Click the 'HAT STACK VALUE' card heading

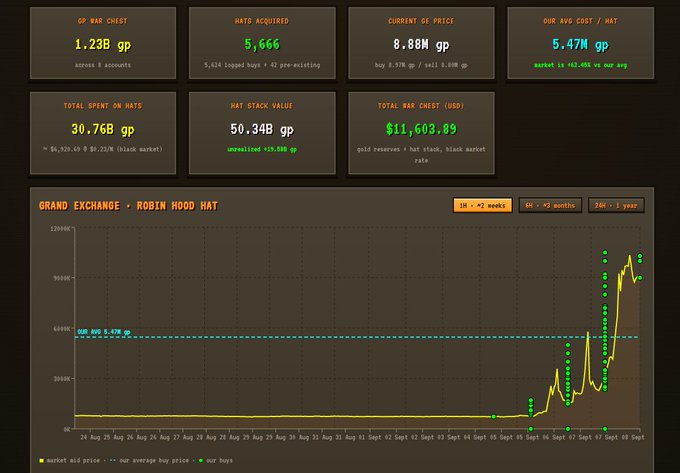click(262, 106)
